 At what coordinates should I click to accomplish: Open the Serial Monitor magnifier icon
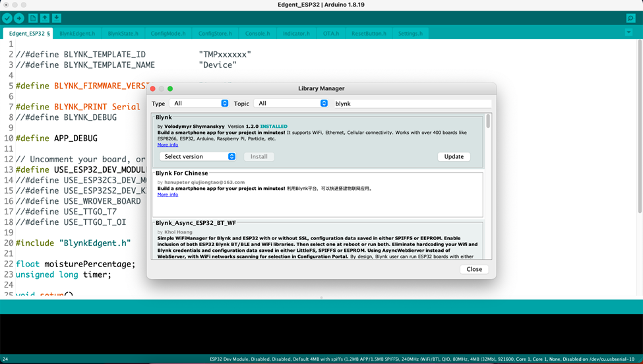[x=630, y=18]
